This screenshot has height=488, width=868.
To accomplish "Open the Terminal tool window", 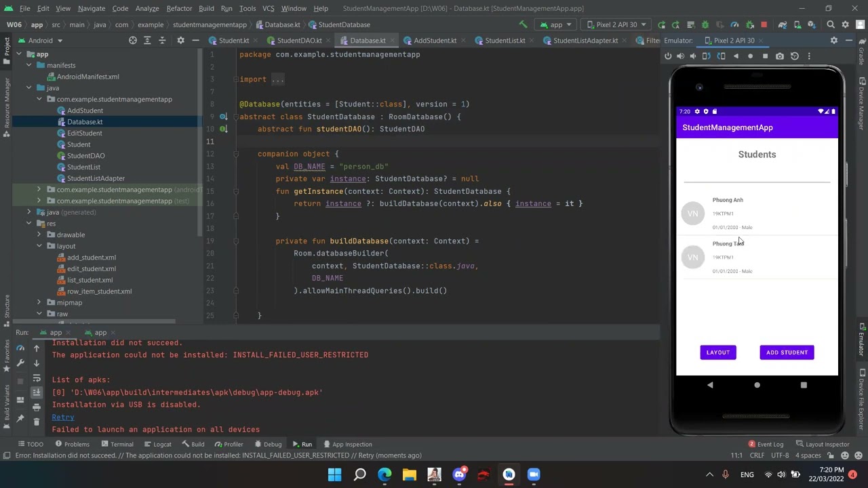I will click(117, 445).
